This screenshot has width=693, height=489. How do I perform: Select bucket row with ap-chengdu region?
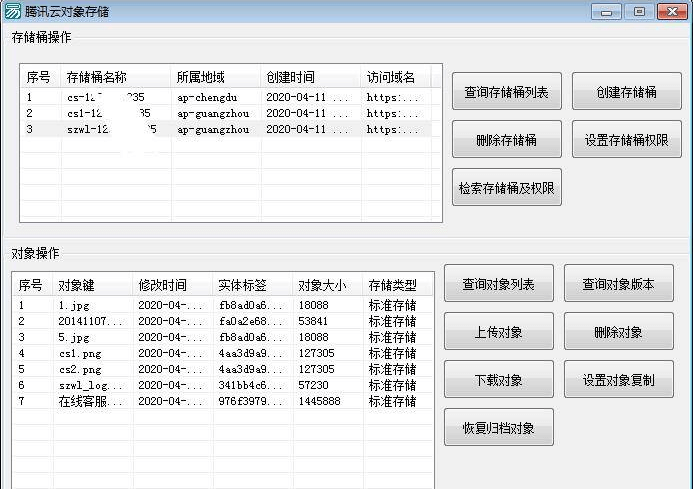[226, 97]
